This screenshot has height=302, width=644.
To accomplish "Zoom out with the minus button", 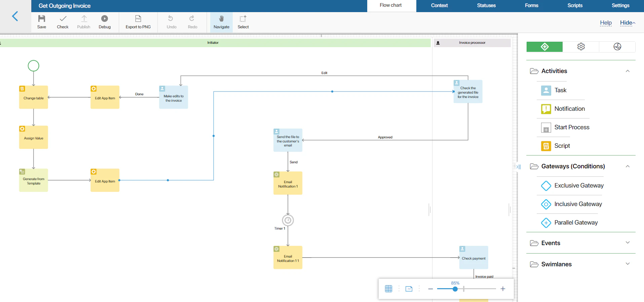I will click(x=430, y=289).
